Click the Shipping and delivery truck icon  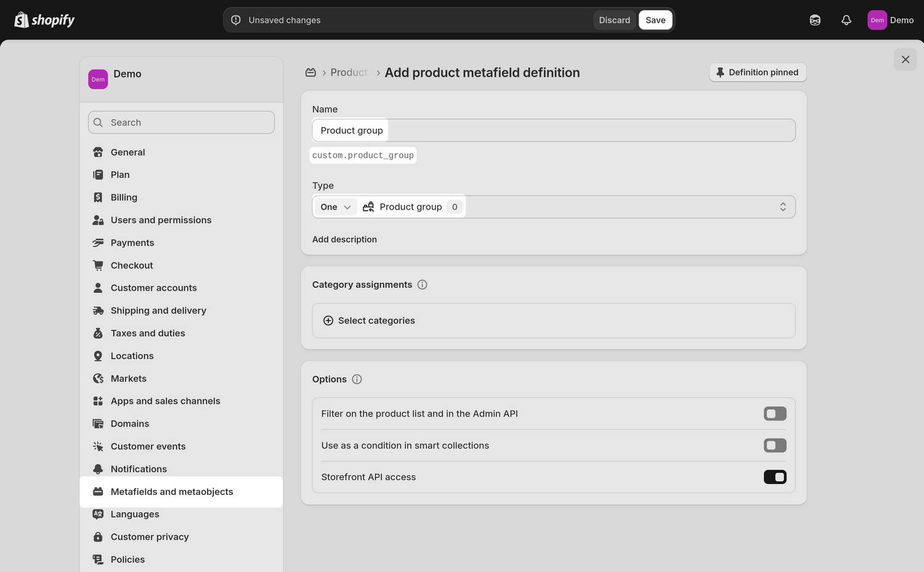99,310
